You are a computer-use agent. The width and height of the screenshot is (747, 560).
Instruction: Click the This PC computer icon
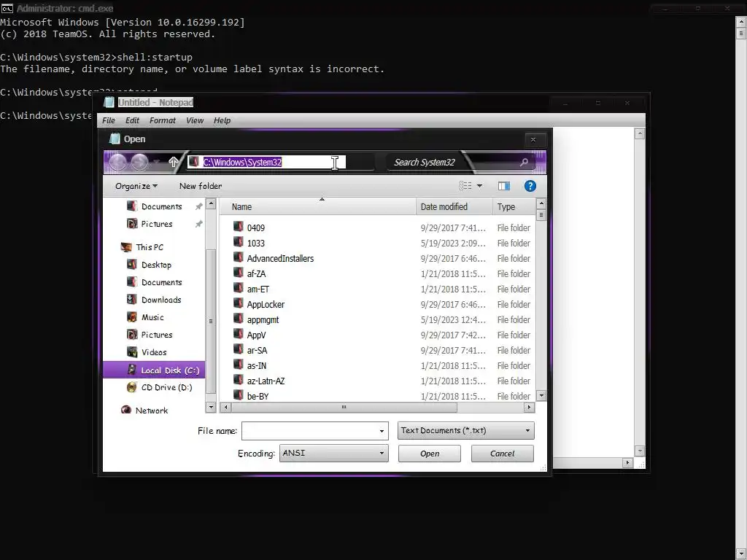[x=126, y=246]
